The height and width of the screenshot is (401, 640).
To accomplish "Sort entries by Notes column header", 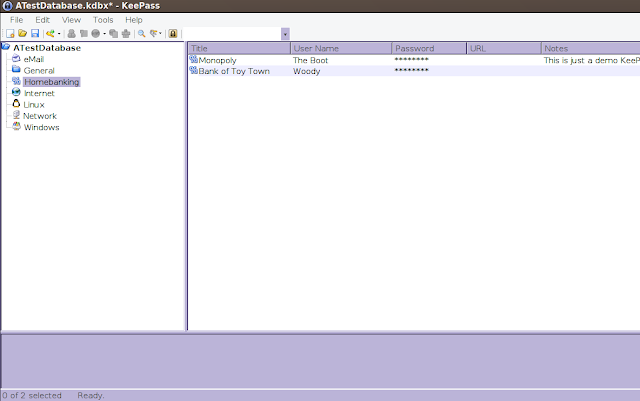I will 591,48.
